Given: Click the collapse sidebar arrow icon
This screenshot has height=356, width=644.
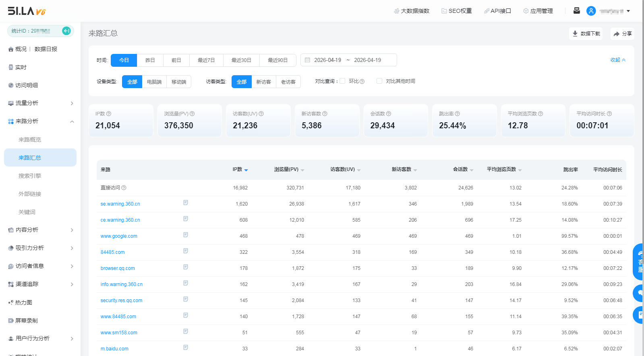Looking at the screenshot, I should point(66,31).
